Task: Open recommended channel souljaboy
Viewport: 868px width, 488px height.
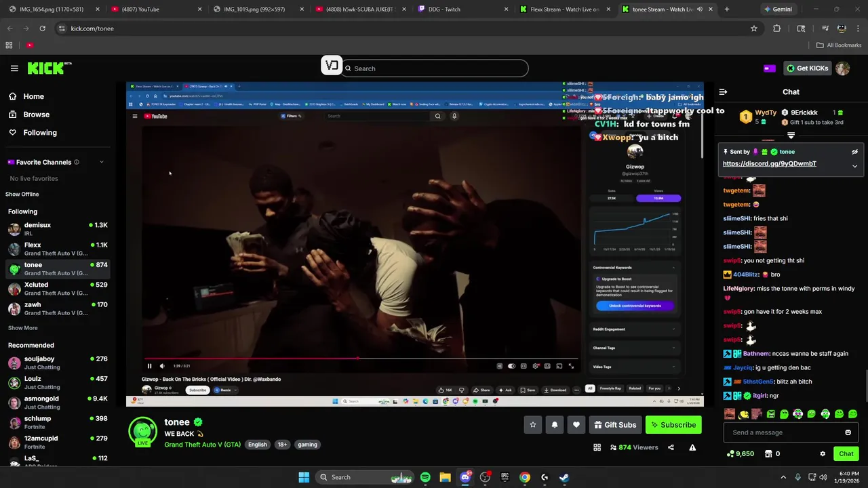Action: point(58,363)
